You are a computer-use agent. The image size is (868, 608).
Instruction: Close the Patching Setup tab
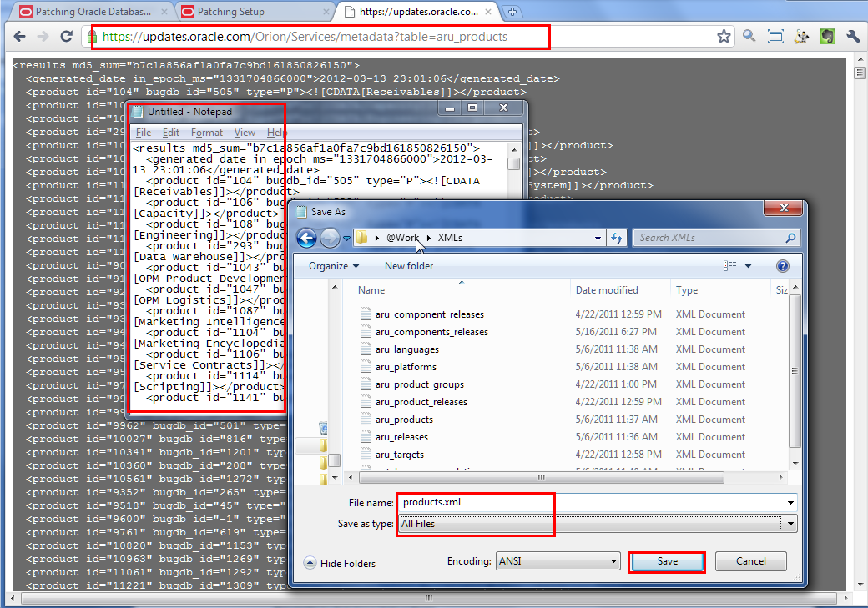(326, 12)
